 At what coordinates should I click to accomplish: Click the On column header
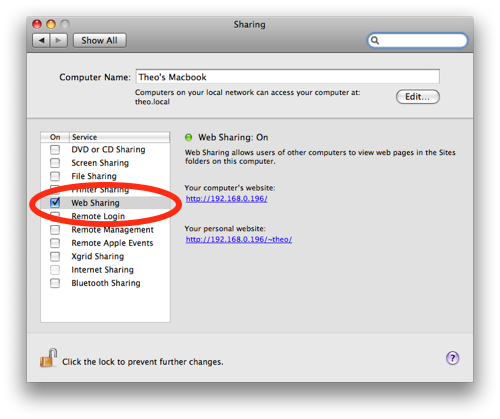55,137
